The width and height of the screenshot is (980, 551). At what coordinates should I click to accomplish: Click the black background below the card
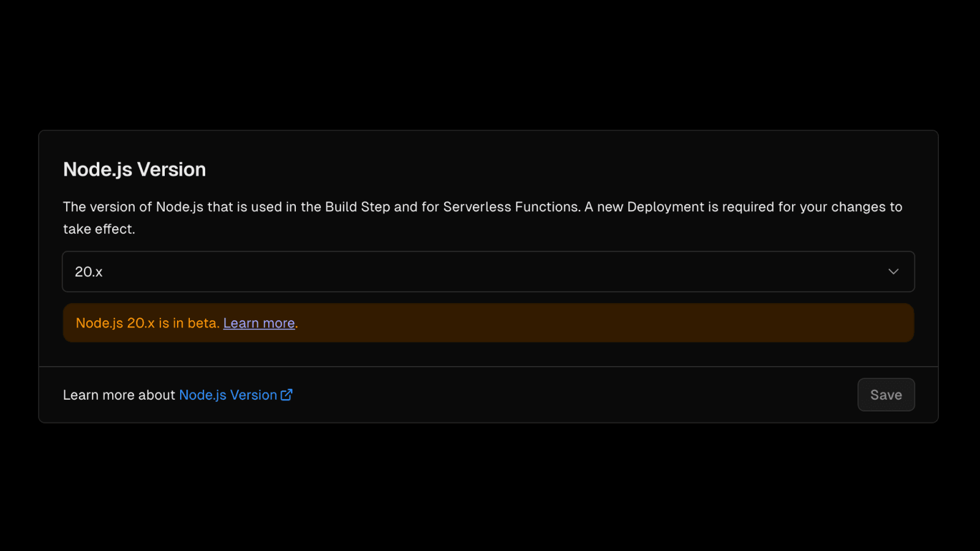(x=490, y=490)
